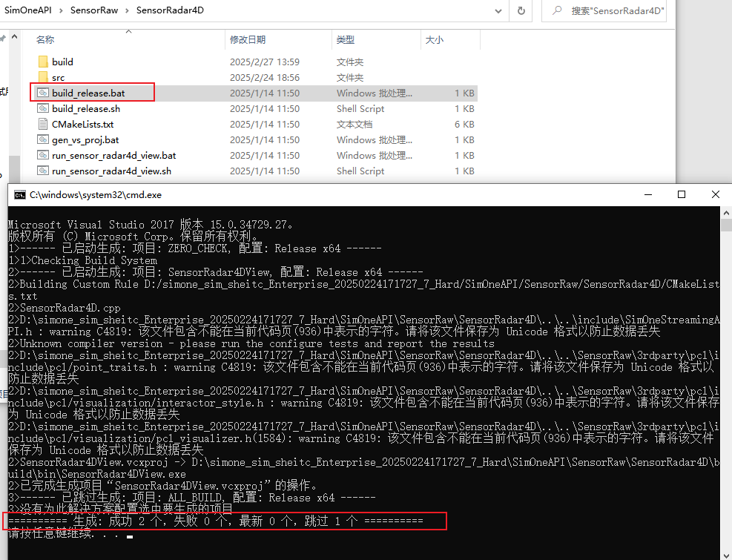Sort files by 名称 column

point(45,40)
